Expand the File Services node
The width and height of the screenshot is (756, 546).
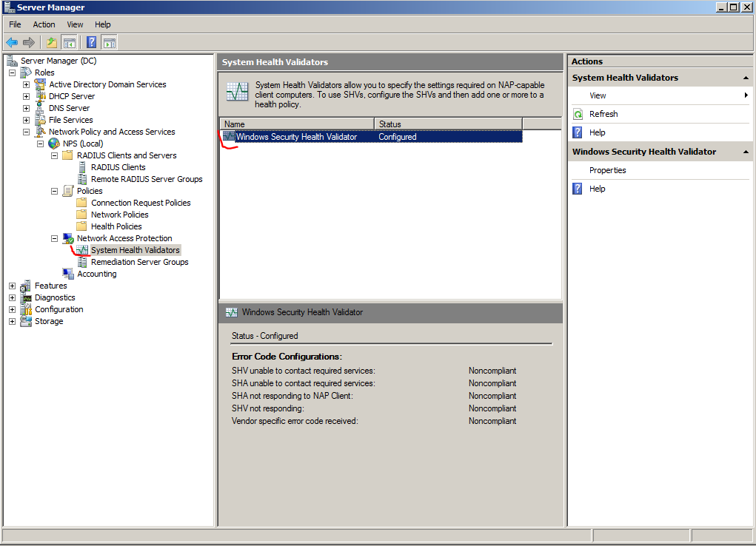(x=26, y=120)
